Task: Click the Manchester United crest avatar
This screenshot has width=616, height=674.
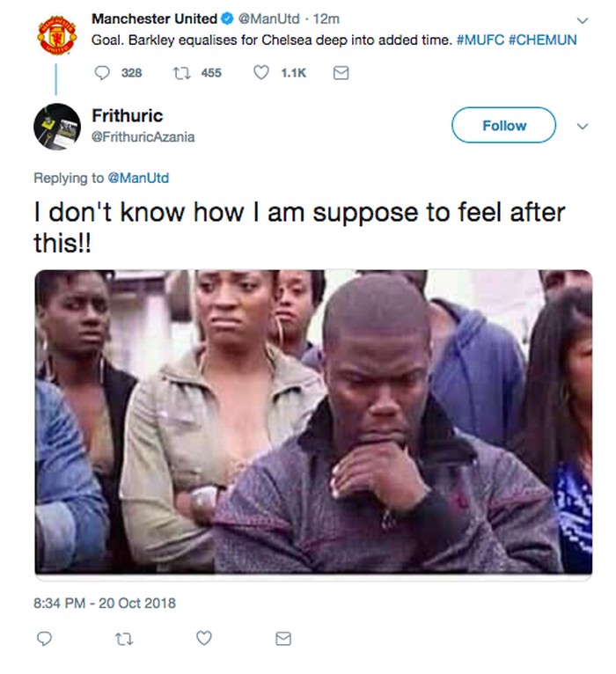Action: pos(57,35)
